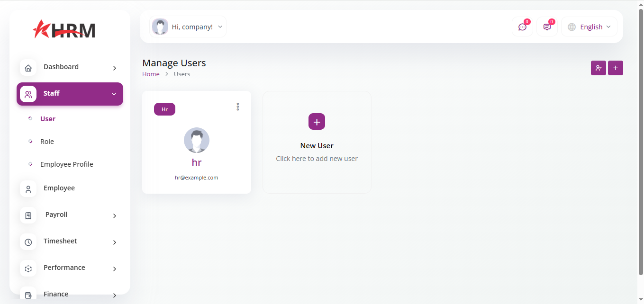Open the notifications comment icon
Viewport: 644px width, 304px height.
click(x=547, y=27)
